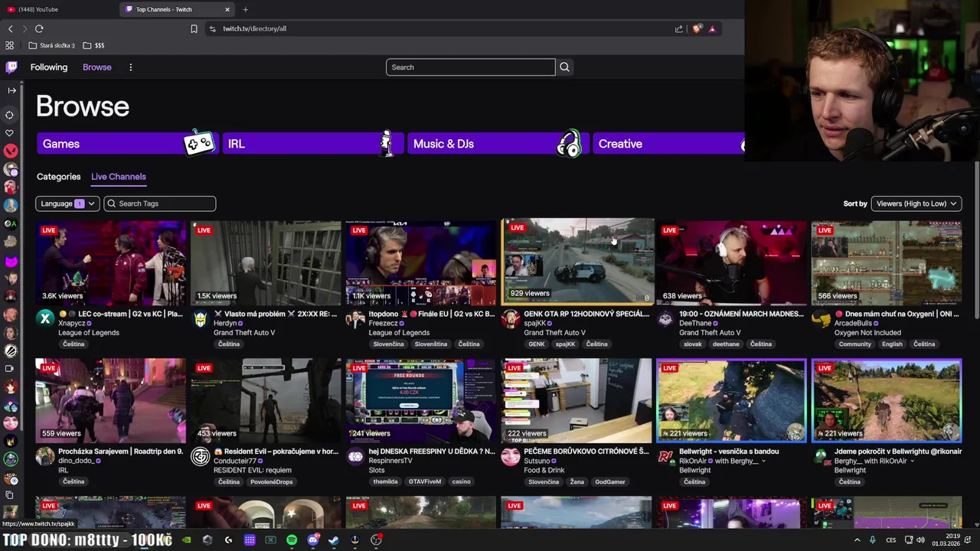Viewport: 980px width, 551px height.
Task: Switch to the Categories tab
Action: [59, 177]
